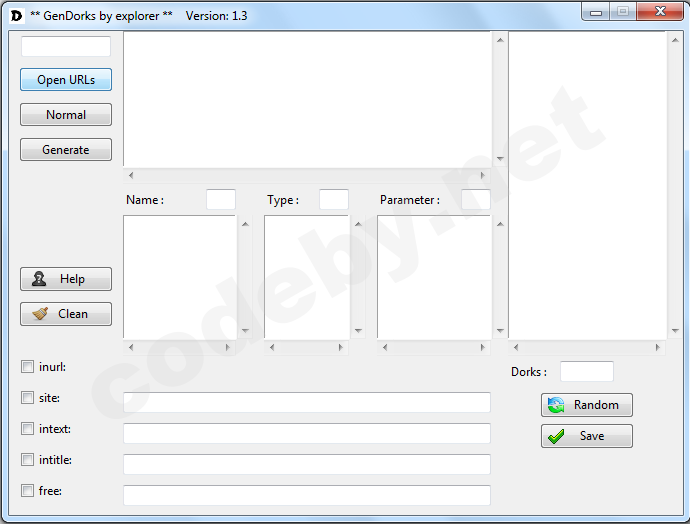Screen dimensions: 690x524
Task: Enable the site: checkbox
Action: (x=27, y=398)
